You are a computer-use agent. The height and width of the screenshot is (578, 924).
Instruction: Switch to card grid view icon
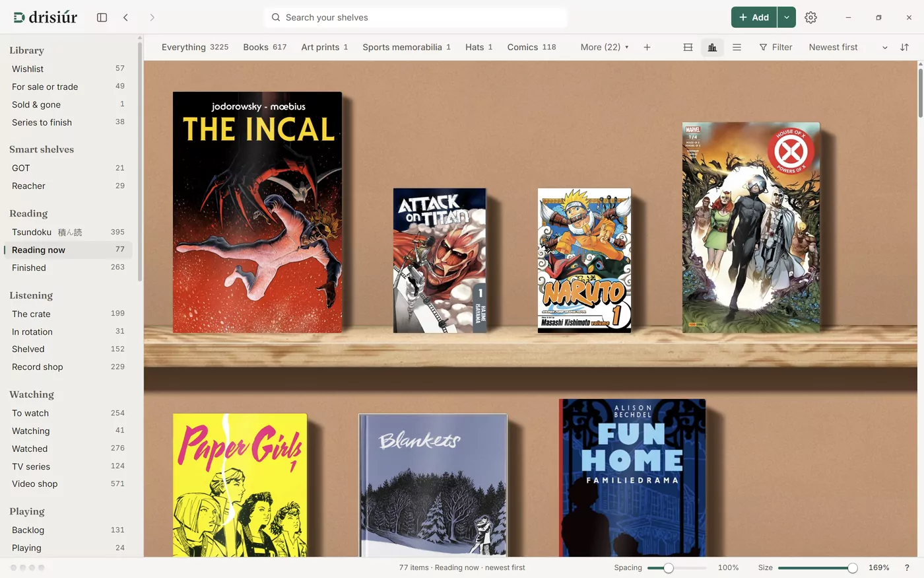coord(688,47)
